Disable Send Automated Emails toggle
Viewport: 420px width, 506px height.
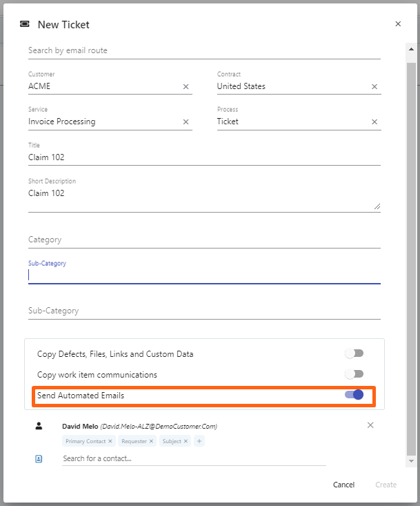(354, 395)
